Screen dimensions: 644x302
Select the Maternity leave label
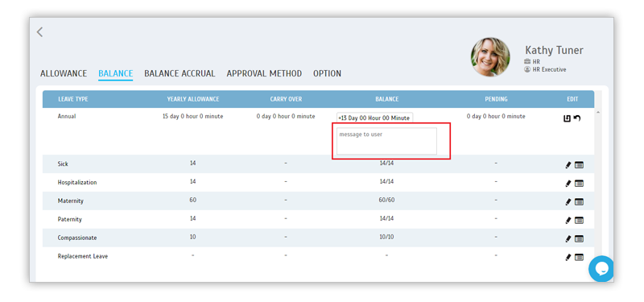coord(71,201)
